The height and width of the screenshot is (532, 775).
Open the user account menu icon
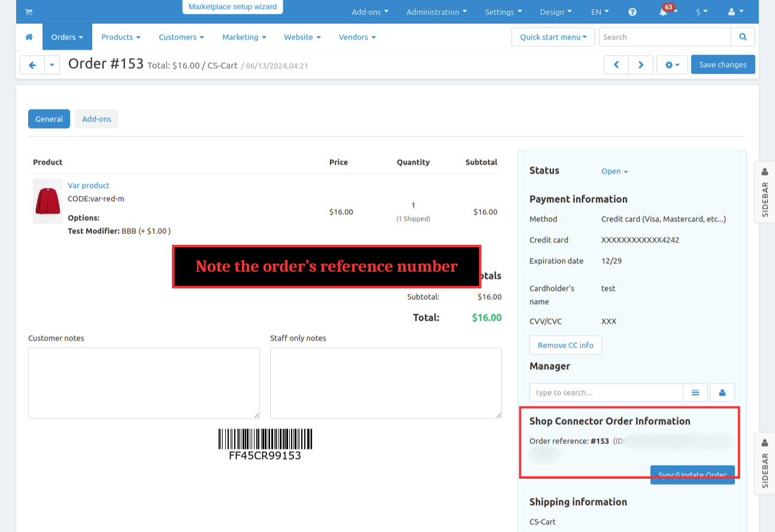[735, 12]
